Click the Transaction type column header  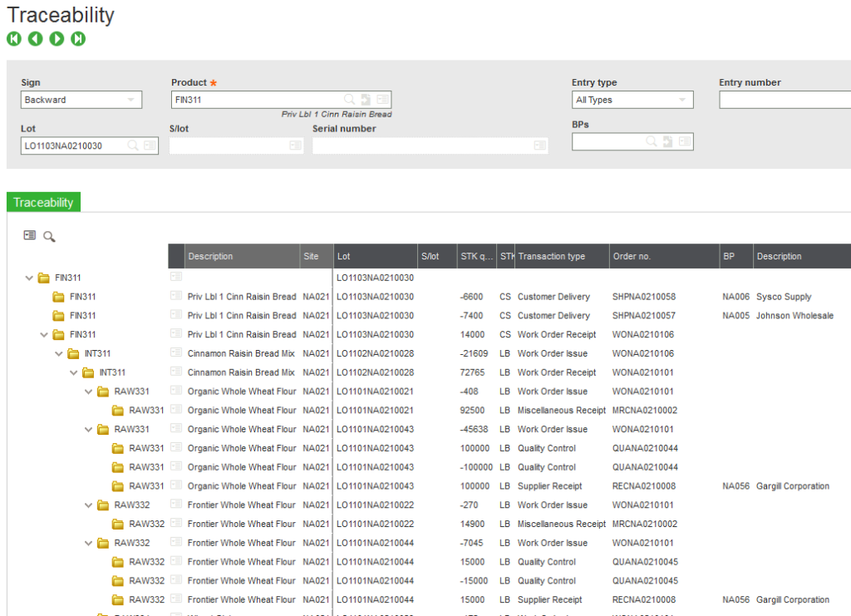[x=552, y=256]
